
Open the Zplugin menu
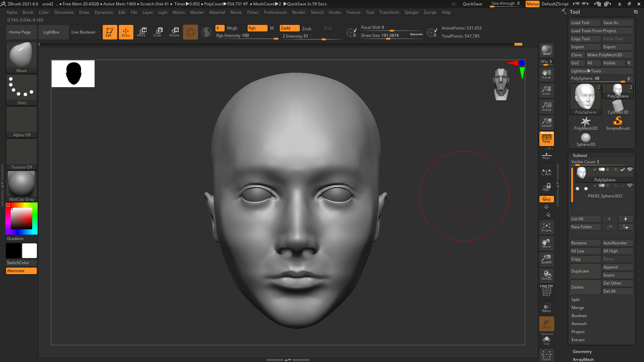tap(411, 12)
